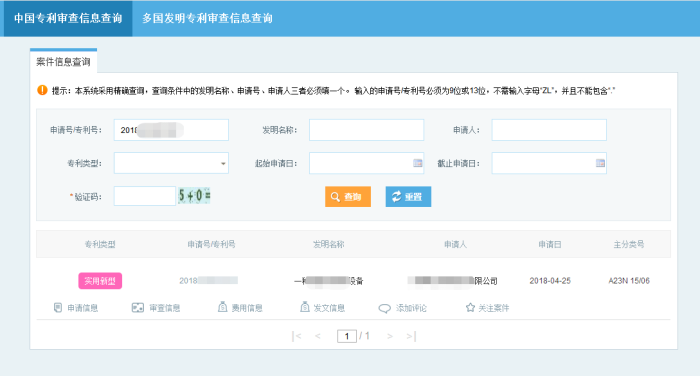Image resolution: width=700 pixels, height=376 pixels.
Task: Select the 案件信息查询 tab
Action: tap(63, 62)
